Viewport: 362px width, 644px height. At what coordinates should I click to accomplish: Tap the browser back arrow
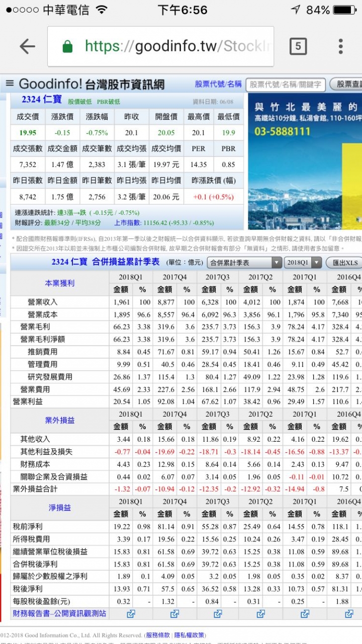click(27, 47)
